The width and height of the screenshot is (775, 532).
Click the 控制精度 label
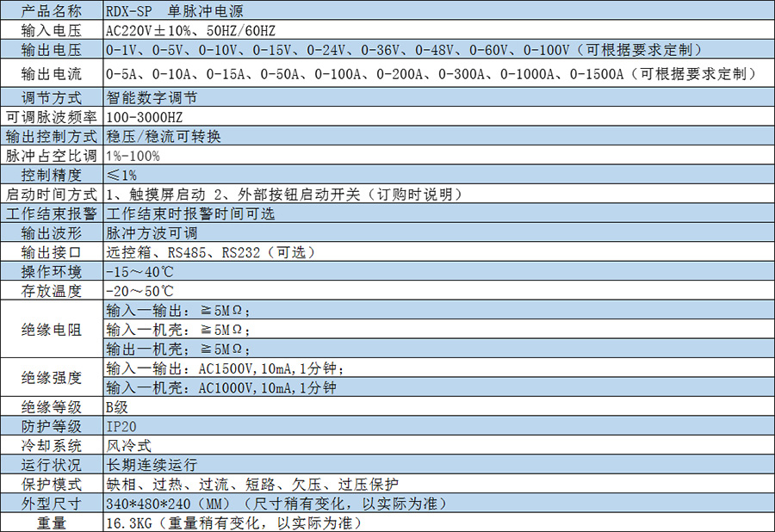point(52,175)
